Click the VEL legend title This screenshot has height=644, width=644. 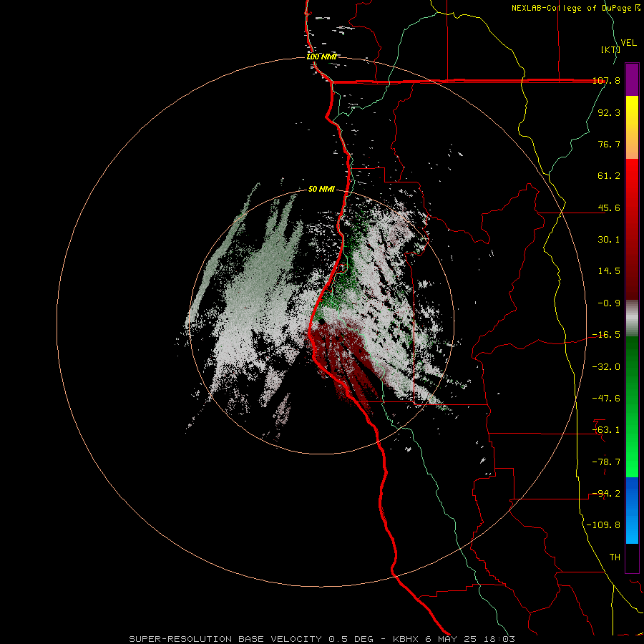[x=629, y=43]
